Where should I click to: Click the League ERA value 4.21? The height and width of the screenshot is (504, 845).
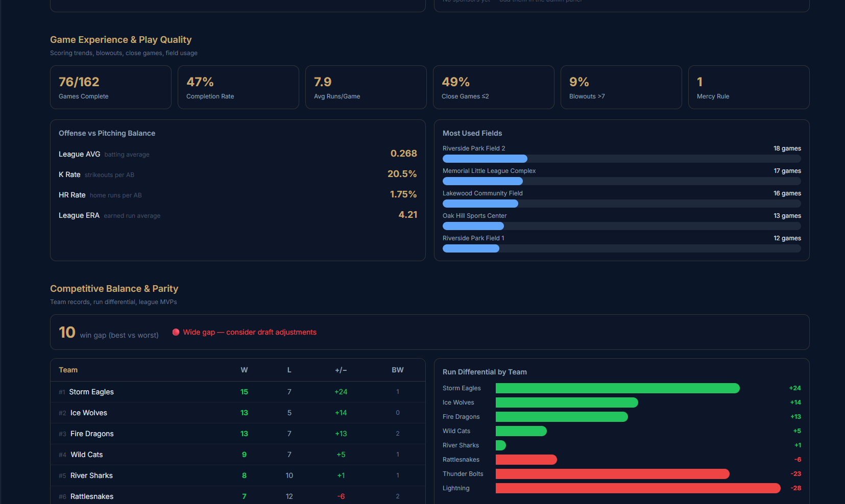click(x=407, y=215)
